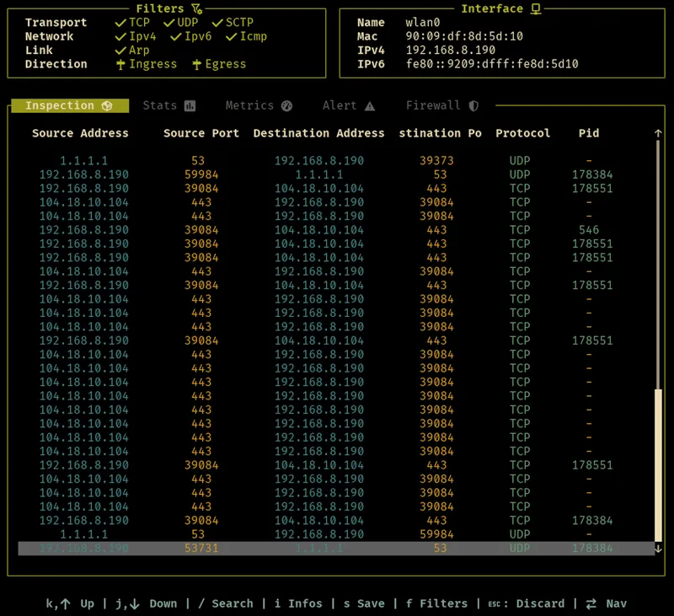This screenshot has height=616, width=674.
Task: Click the Interface network device icon
Action: tap(536, 8)
